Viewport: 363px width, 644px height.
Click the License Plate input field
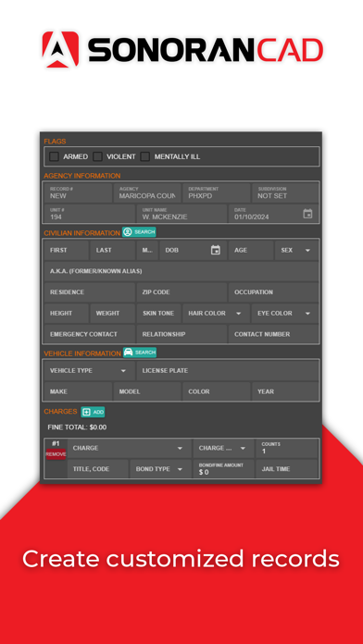pos(228,370)
